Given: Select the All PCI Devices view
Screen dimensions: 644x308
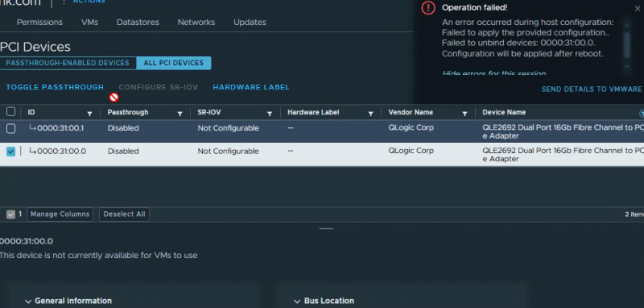Looking at the screenshot, I should [x=173, y=63].
